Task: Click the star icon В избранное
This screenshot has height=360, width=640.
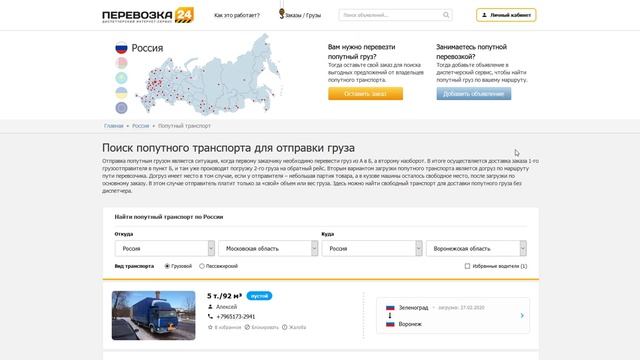Action: [x=210, y=327]
